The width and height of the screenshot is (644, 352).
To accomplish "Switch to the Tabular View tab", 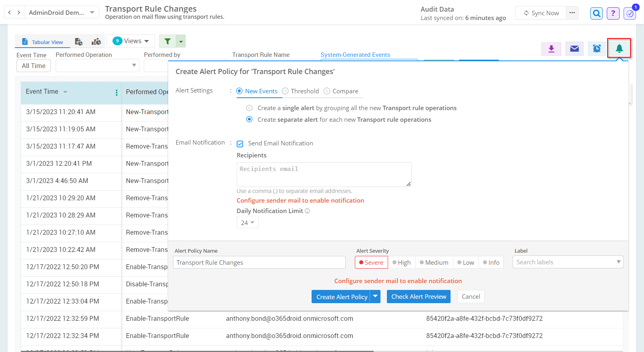I will click(x=43, y=42).
